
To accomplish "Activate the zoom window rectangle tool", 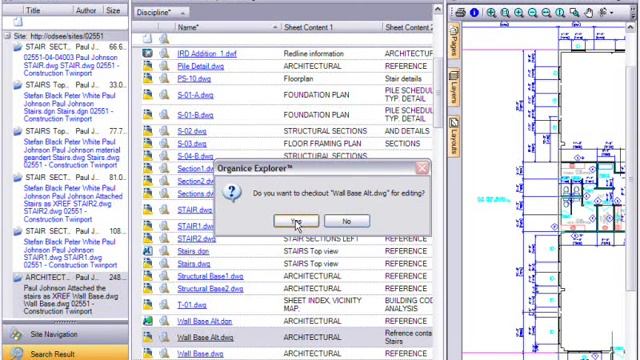I will (x=574, y=13).
